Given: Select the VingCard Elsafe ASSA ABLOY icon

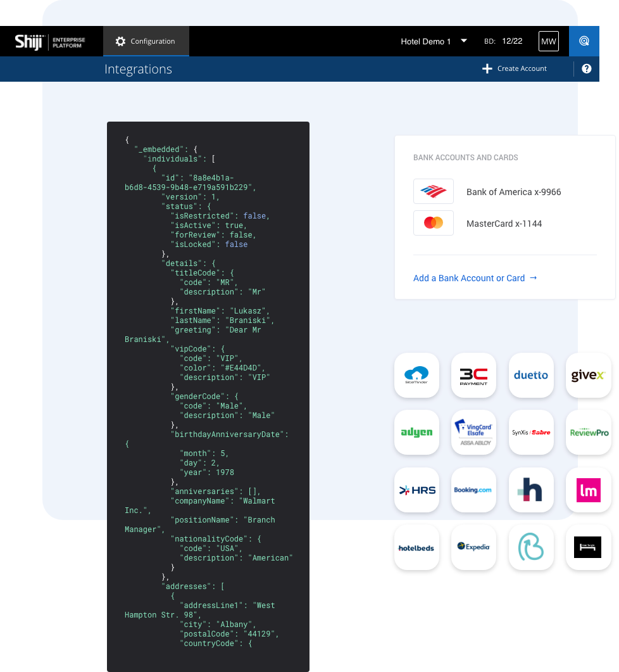Looking at the screenshot, I should pyautogui.click(x=473, y=433).
